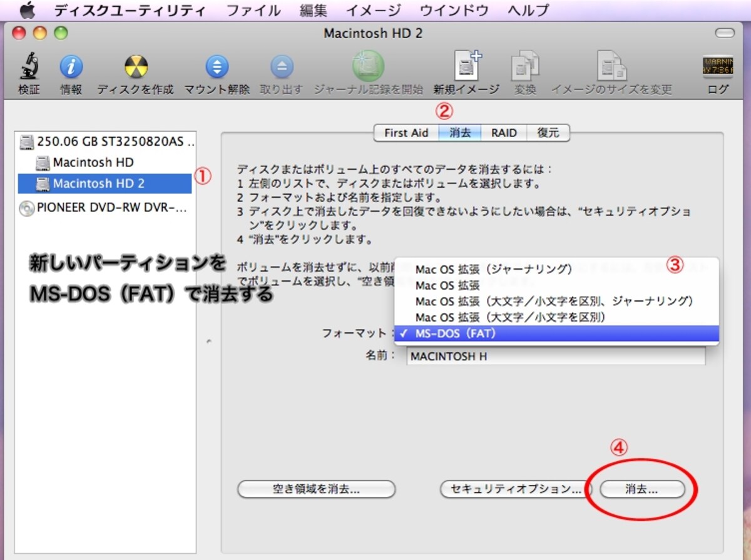Choose Mac OS 拡張（大文字／小文字を区別、ジャーナリング）
751x560 pixels.
(x=557, y=302)
